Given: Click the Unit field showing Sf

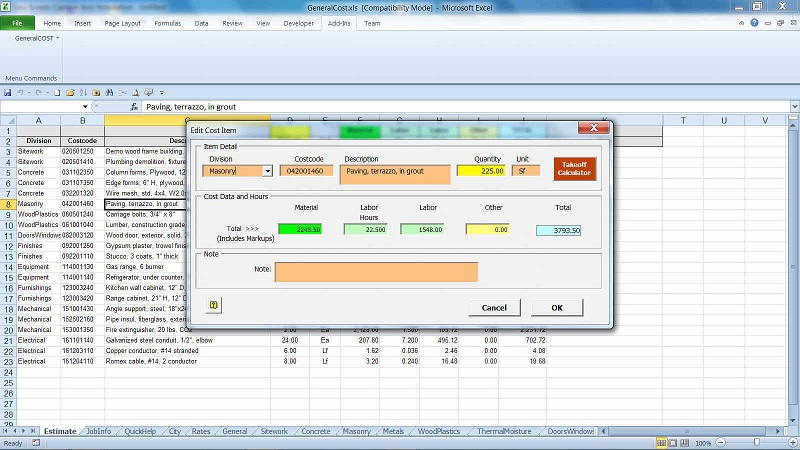Looking at the screenshot, I should [x=526, y=171].
